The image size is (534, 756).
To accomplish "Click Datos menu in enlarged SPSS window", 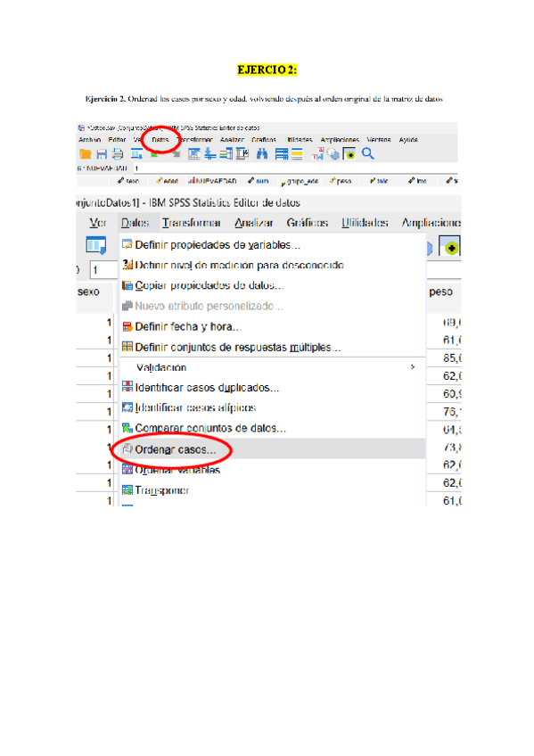I will pyautogui.click(x=135, y=223).
